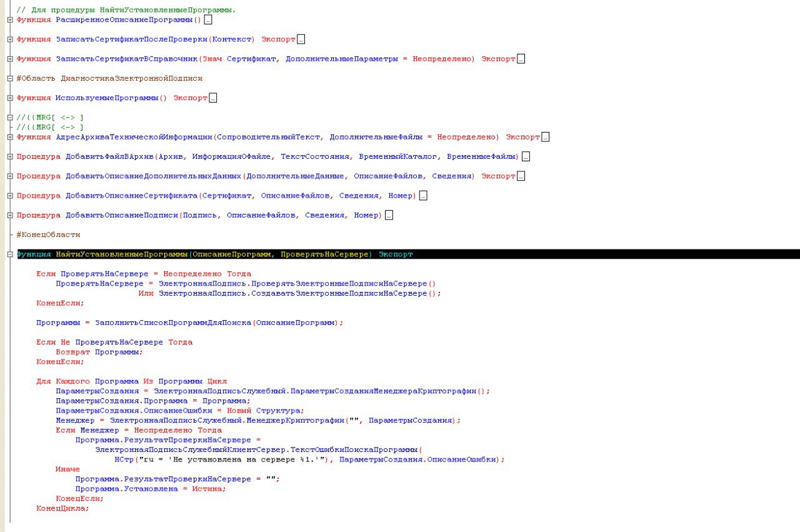Expand fold marker of ДобавитьОписаниеПодписи procedure
The height and width of the screenshot is (532, 800).
click(x=9, y=215)
